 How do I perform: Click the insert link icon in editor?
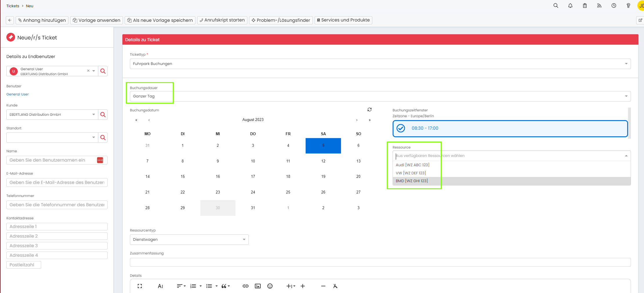(x=245, y=286)
